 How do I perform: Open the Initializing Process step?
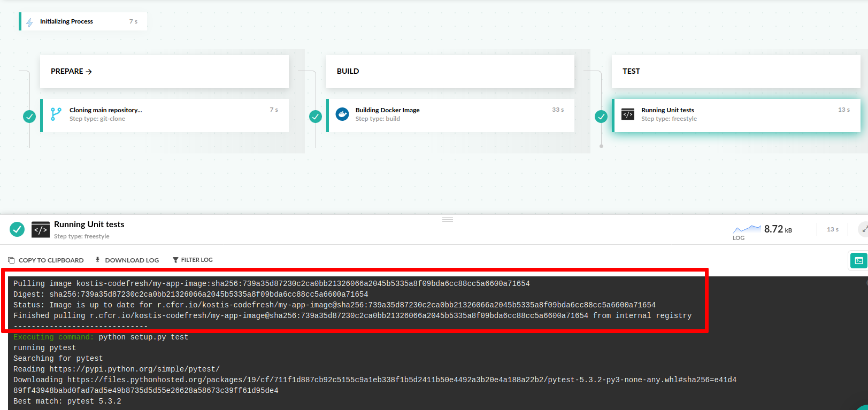[83, 21]
